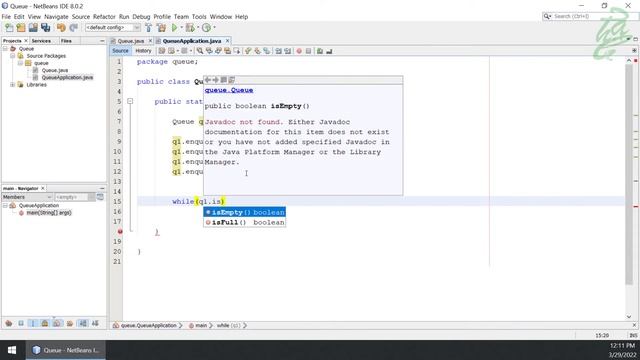640x360 pixels.
Task: Open the Windows Start menu
Action: (x=12, y=350)
